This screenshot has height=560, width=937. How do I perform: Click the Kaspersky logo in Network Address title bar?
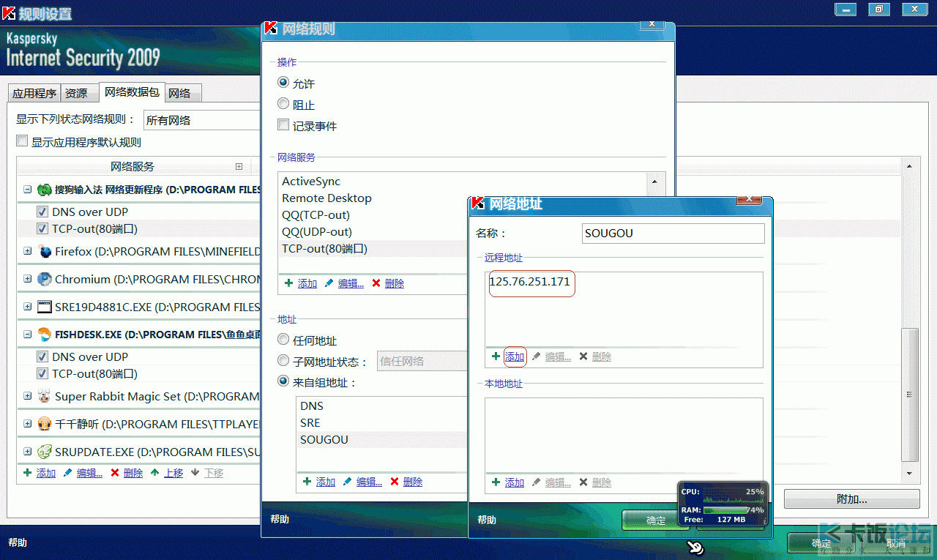(478, 204)
